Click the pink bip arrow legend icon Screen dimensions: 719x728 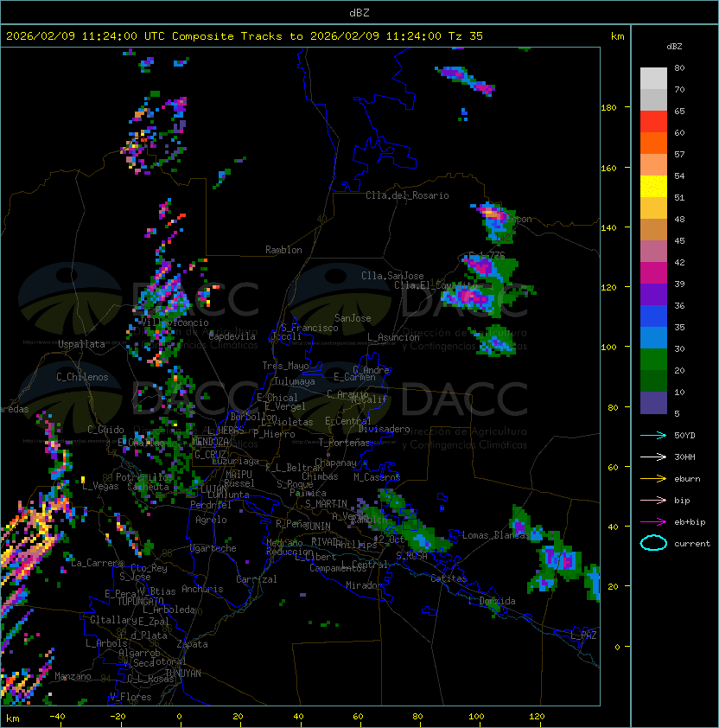click(653, 500)
